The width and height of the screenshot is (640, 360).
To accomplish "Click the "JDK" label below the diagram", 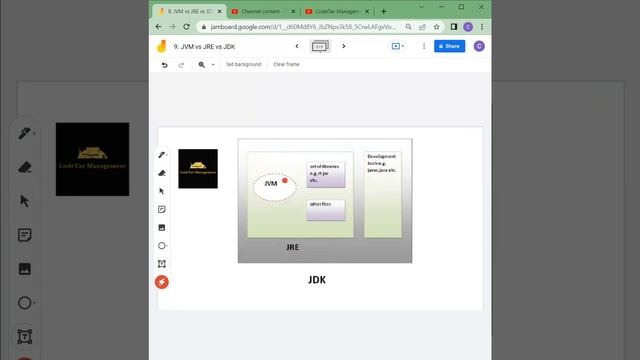I will [x=317, y=280].
